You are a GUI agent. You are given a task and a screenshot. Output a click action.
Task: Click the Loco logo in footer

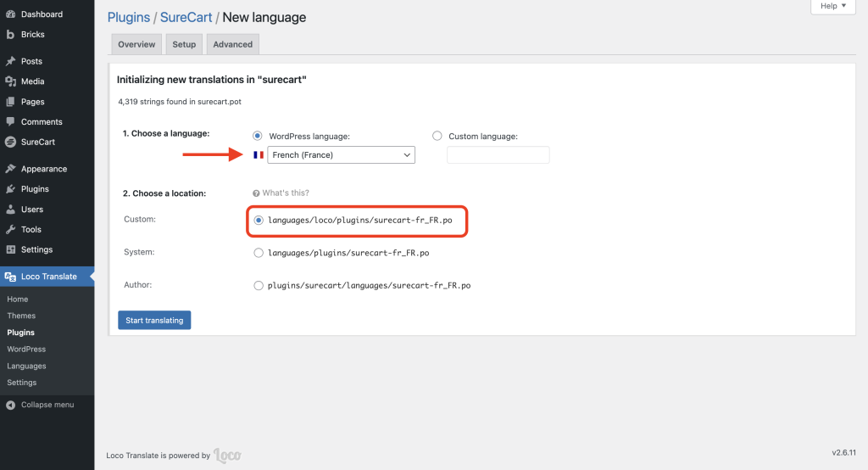coord(227,456)
